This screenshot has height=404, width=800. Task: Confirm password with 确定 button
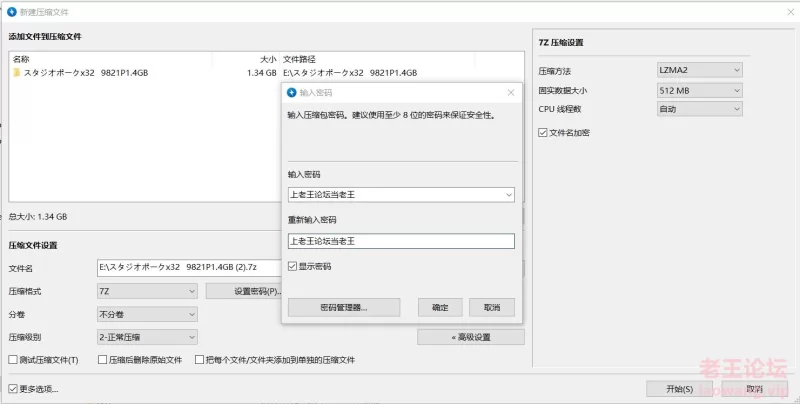440,307
